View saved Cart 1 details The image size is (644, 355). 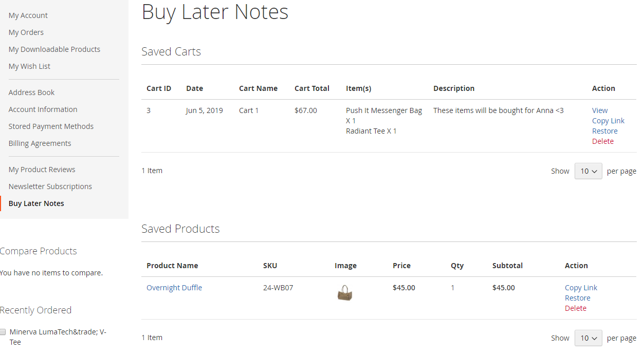click(x=600, y=110)
